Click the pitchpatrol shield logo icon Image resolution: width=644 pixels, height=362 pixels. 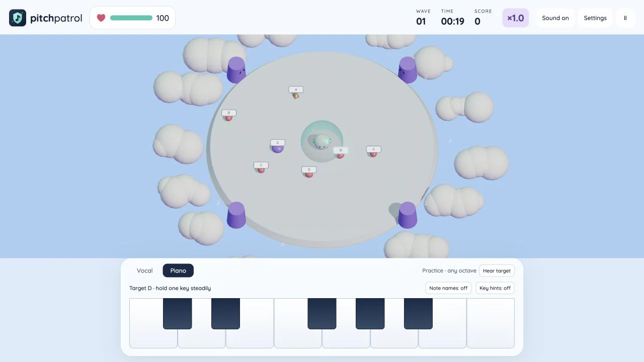point(18,18)
